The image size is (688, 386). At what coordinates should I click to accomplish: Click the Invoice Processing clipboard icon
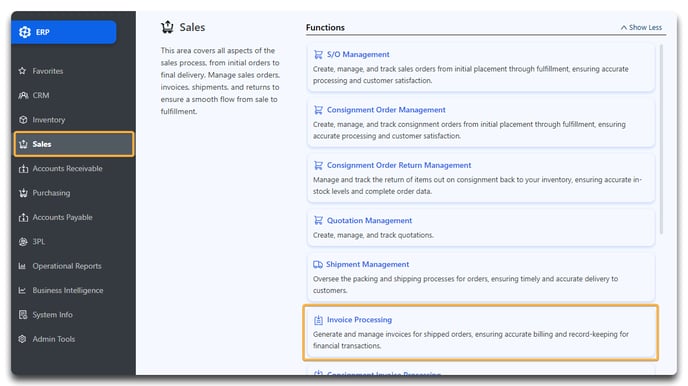[318, 320]
